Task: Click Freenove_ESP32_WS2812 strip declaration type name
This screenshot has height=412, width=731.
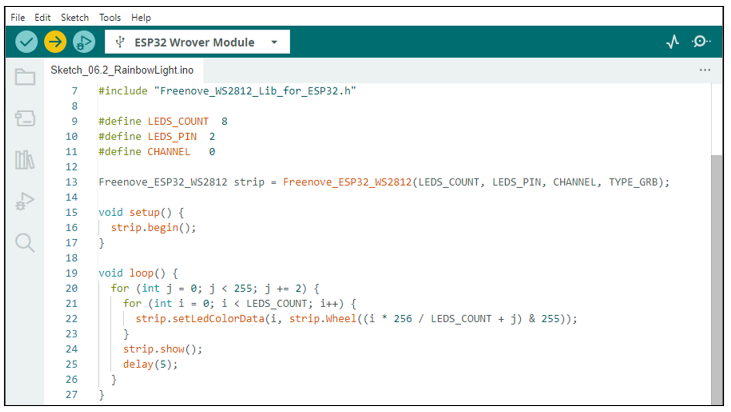Action: coord(163,182)
